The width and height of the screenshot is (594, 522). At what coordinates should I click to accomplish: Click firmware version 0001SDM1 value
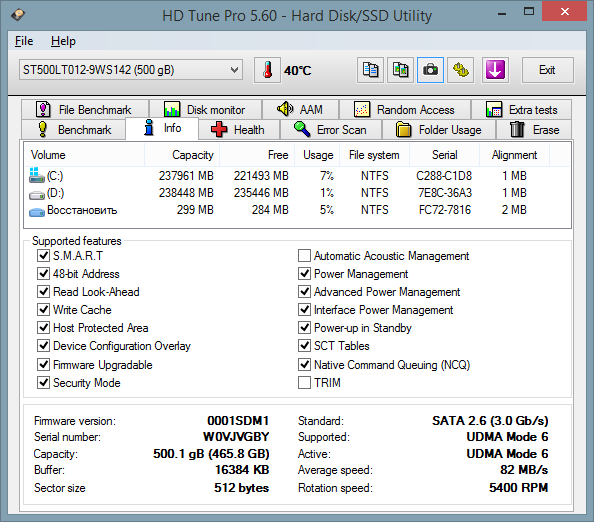pyautogui.click(x=238, y=420)
